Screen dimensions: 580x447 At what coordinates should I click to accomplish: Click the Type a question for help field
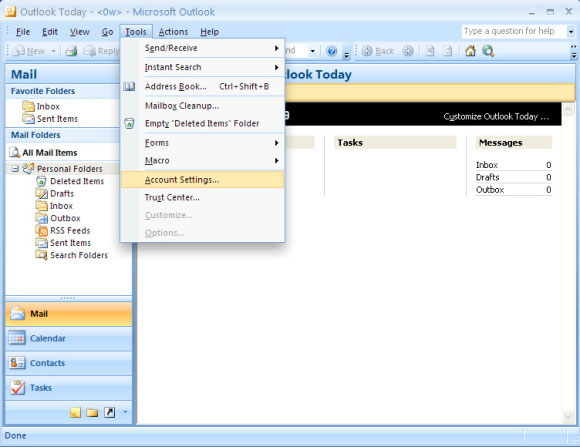[514, 31]
